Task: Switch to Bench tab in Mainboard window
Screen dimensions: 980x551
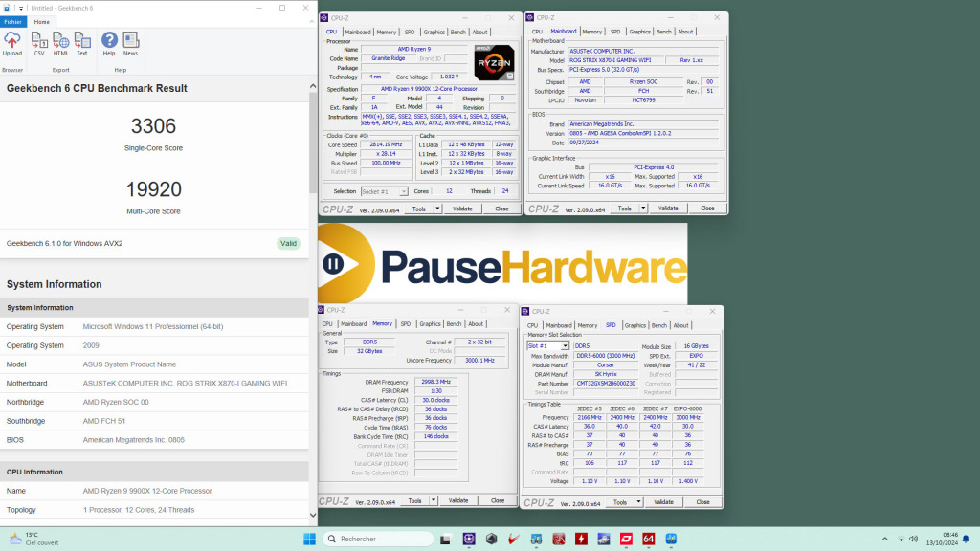Action: click(664, 32)
